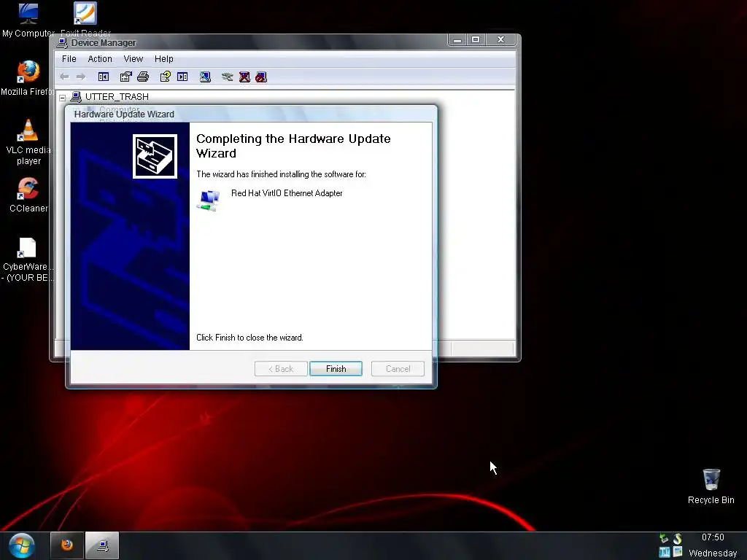Open the Action menu in Device Manager
747x560 pixels.
[x=100, y=58]
